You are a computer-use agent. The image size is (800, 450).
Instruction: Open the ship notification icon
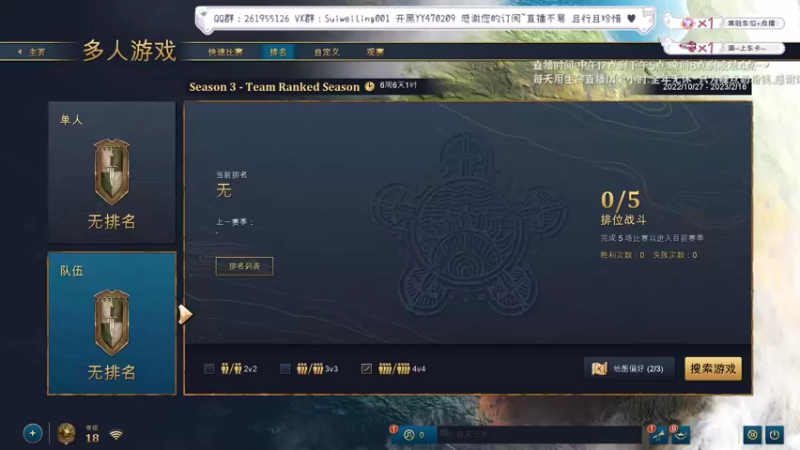point(681,435)
